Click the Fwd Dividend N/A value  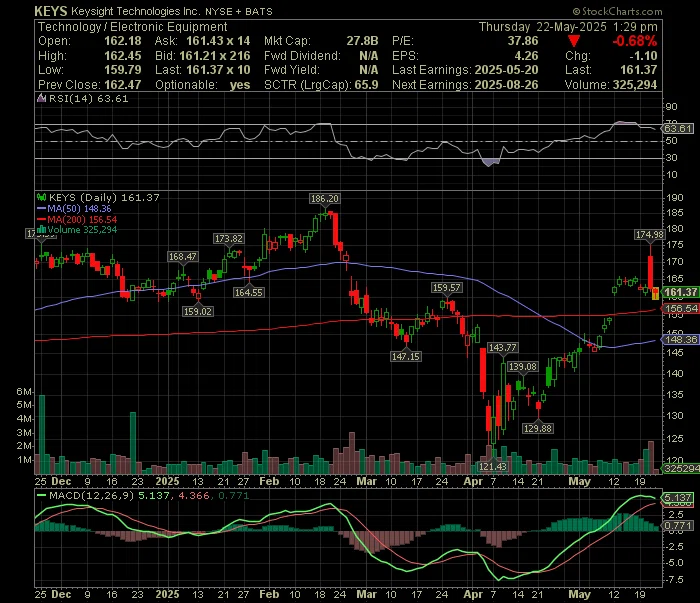click(369, 56)
